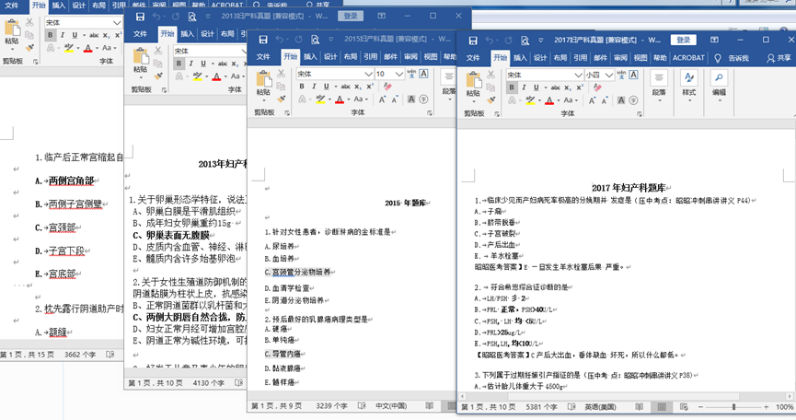Viewport: 796px width, 420px height.
Task: Switch to 插入 tab in the 2013 window
Action: pos(189,33)
